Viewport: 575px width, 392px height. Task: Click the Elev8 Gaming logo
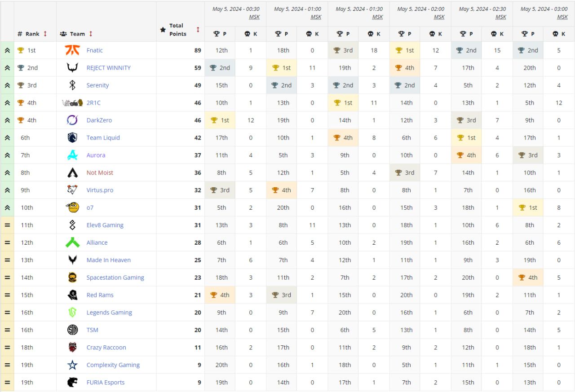point(72,225)
